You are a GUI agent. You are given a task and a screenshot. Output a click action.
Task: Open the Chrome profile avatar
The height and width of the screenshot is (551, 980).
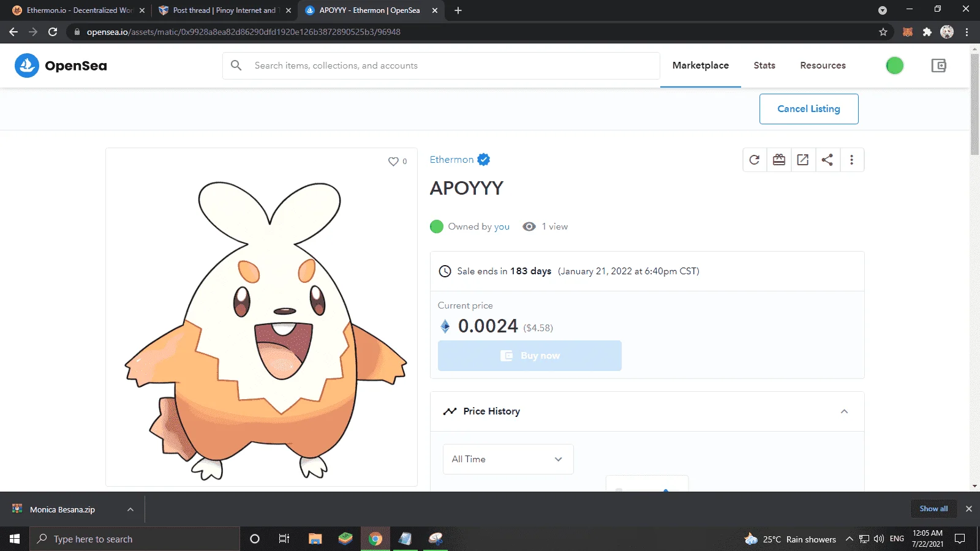[947, 32]
